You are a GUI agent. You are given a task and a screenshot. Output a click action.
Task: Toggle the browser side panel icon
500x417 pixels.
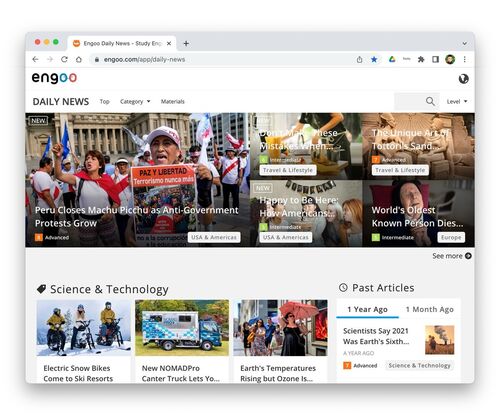435,59
